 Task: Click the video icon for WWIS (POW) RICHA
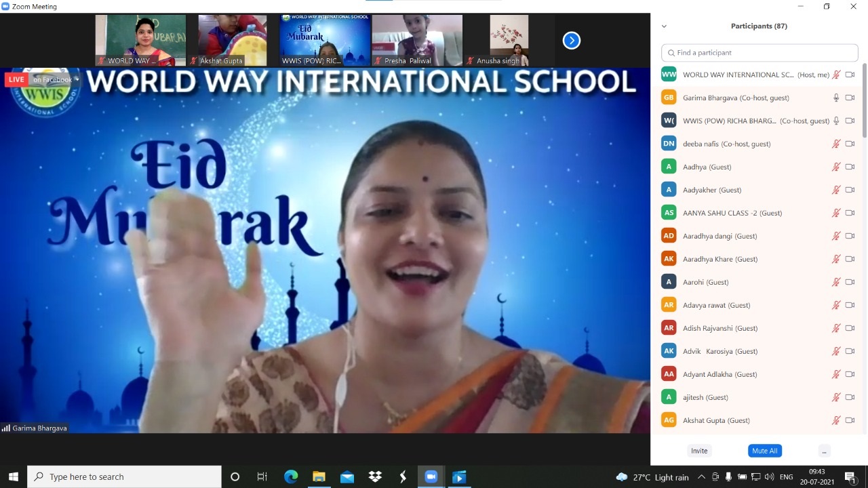pyautogui.click(x=850, y=121)
